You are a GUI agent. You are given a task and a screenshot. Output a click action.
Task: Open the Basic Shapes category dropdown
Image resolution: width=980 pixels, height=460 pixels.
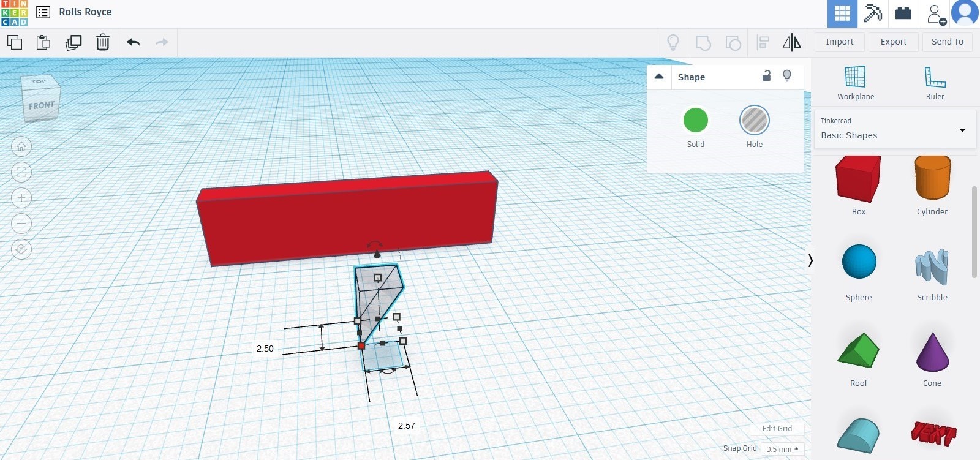click(895, 129)
